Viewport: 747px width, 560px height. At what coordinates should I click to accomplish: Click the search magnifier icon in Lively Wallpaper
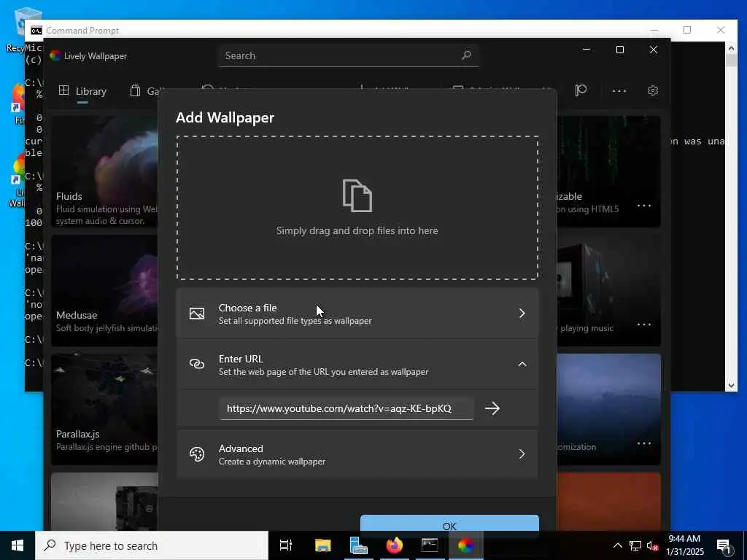(466, 55)
